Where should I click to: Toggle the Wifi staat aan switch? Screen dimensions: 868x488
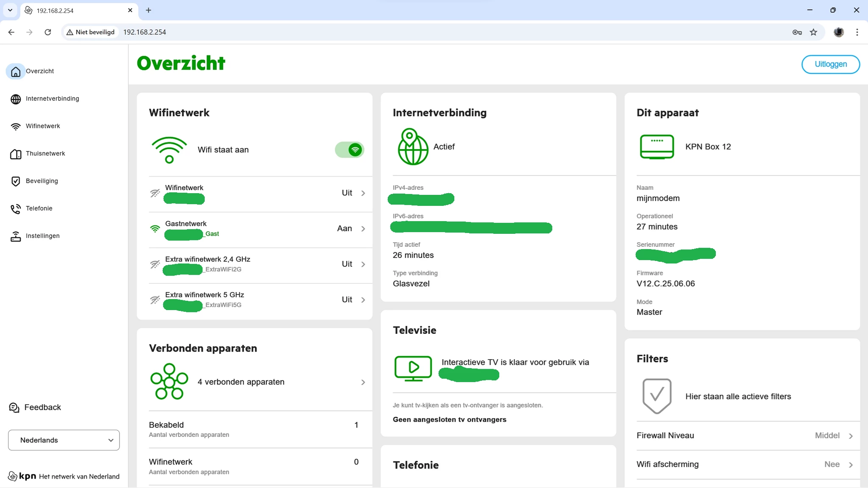point(350,150)
